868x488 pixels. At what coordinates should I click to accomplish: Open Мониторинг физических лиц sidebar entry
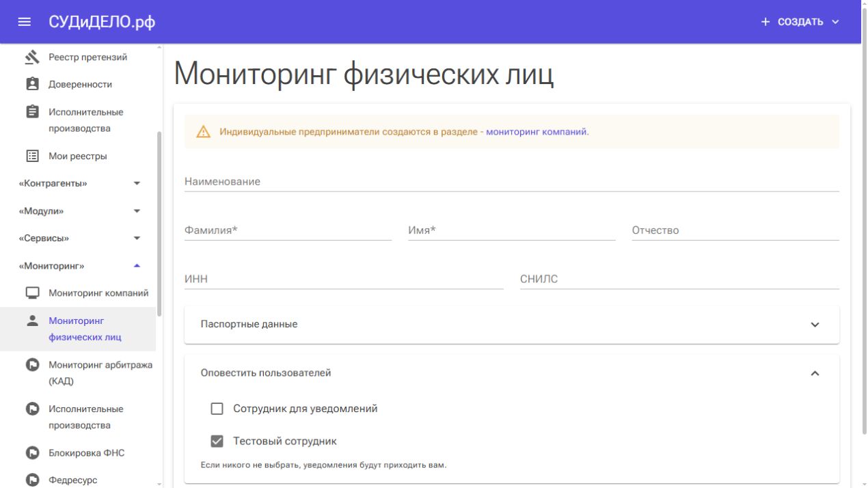pos(85,329)
